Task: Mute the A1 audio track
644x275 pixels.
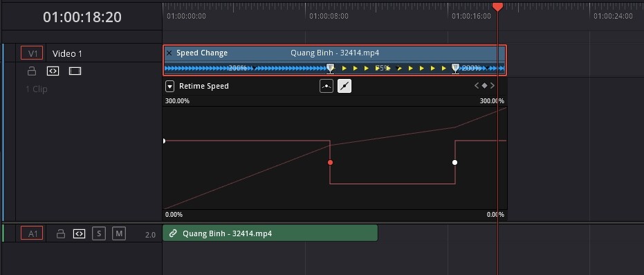Action: tap(119, 234)
